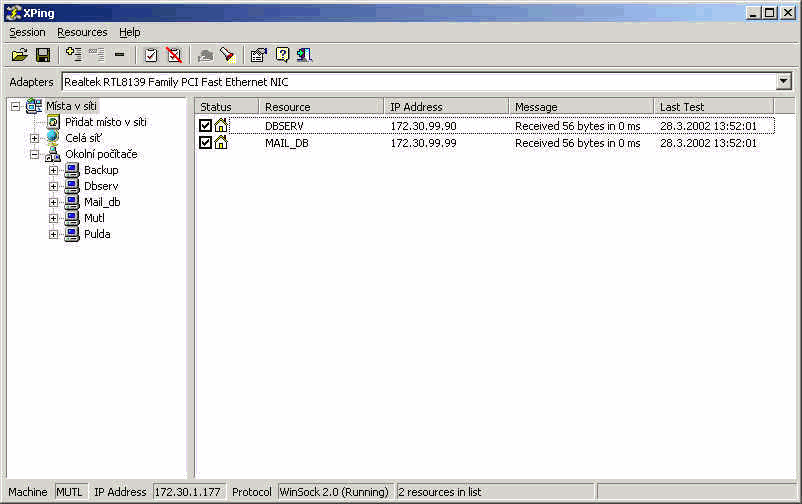Open the Adapters dropdown arrow

click(784, 81)
